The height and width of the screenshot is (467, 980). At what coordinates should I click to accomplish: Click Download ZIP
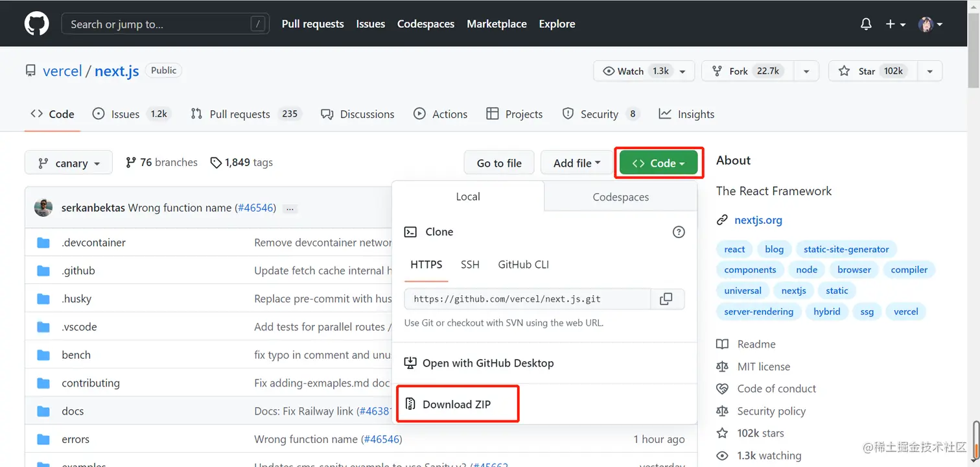pos(457,404)
